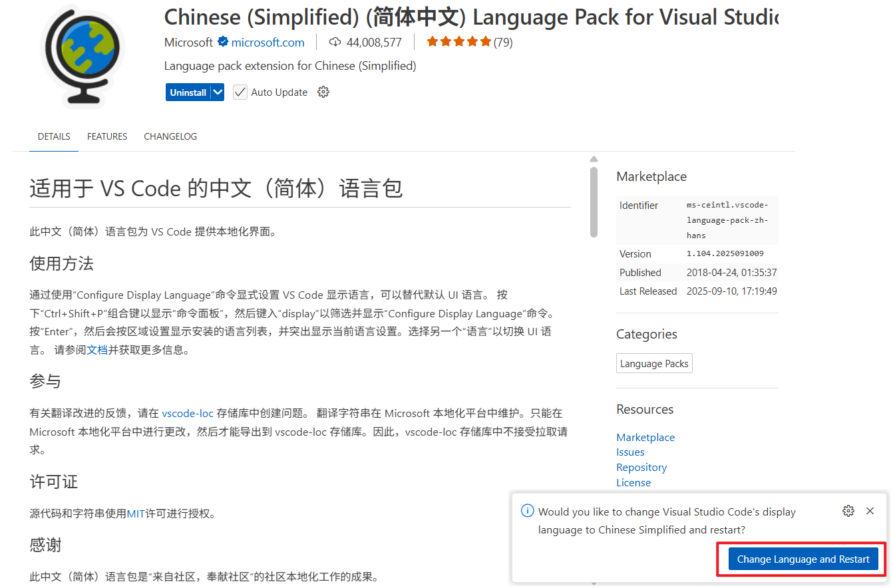This screenshot has width=893, height=588.
Task: Click Change Language and Restart button
Action: click(803, 559)
